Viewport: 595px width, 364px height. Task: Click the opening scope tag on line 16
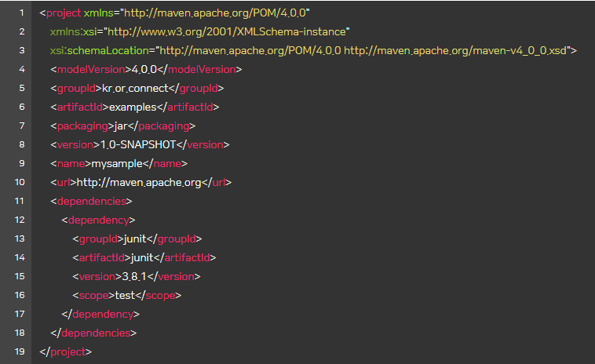(x=93, y=296)
